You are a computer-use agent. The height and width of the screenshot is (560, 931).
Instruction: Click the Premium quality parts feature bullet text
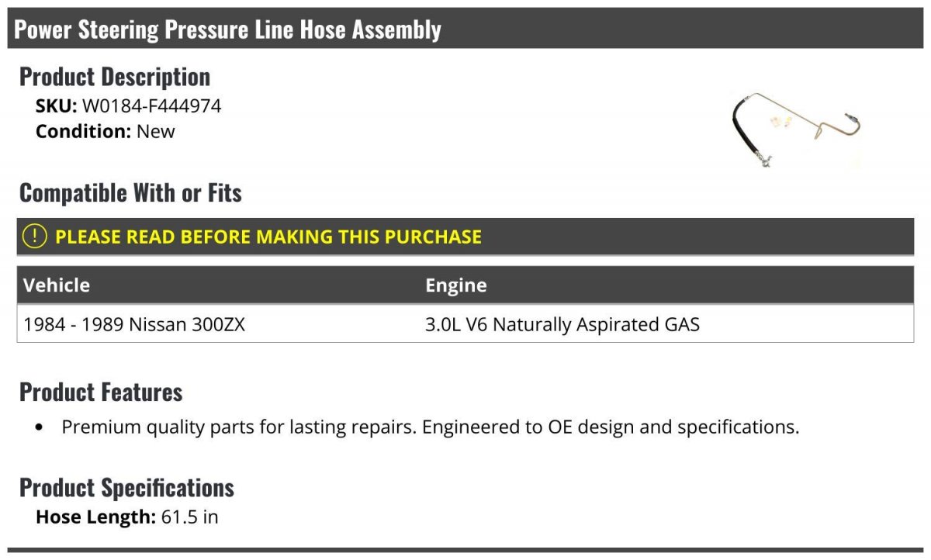point(431,427)
